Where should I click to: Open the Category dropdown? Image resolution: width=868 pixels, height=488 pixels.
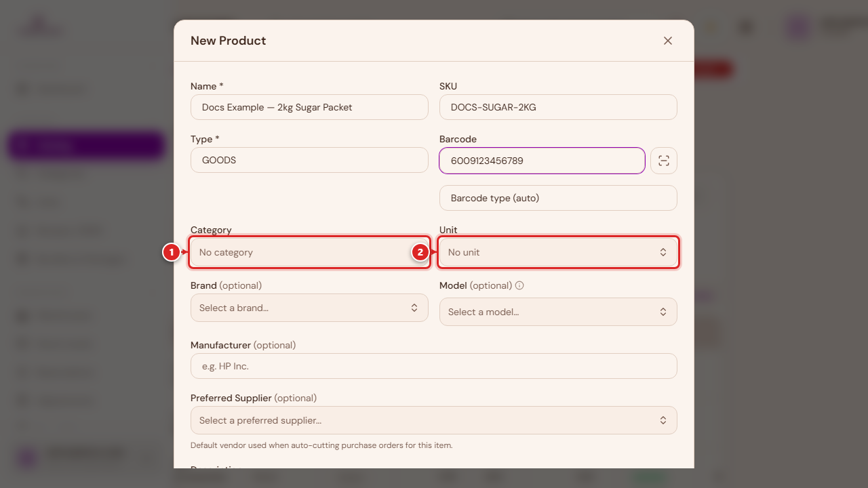click(x=309, y=252)
